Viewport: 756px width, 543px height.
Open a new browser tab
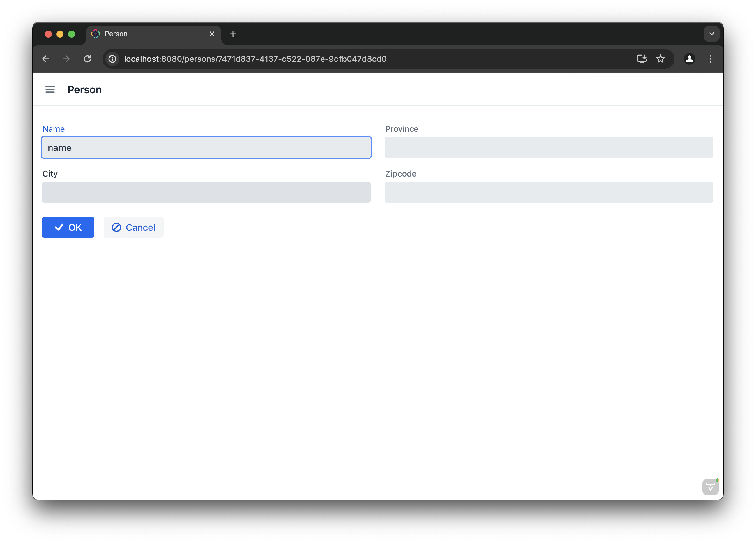click(233, 34)
